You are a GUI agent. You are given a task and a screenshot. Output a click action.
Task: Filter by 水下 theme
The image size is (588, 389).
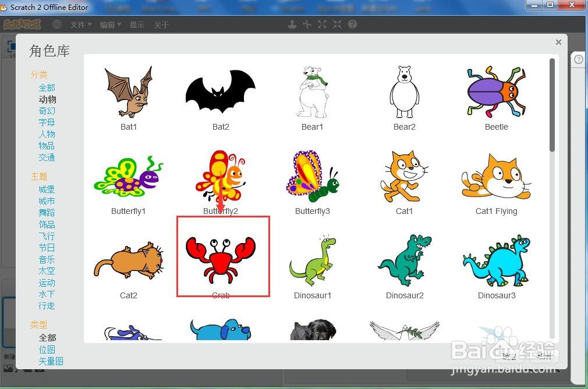coord(47,294)
